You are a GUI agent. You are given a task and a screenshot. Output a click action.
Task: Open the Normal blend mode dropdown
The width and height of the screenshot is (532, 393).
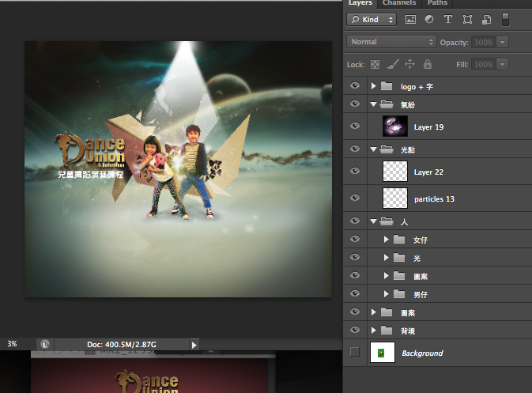tap(391, 42)
